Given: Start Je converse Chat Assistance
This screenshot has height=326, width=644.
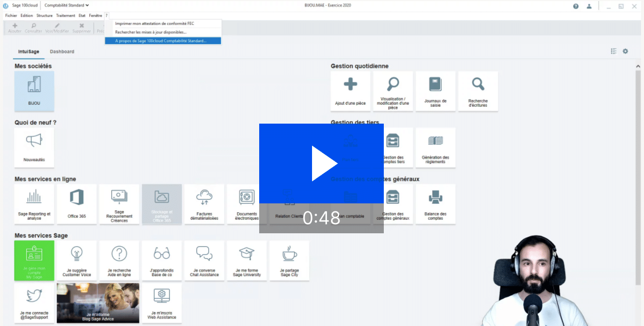Looking at the screenshot, I should tap(204, 261).
